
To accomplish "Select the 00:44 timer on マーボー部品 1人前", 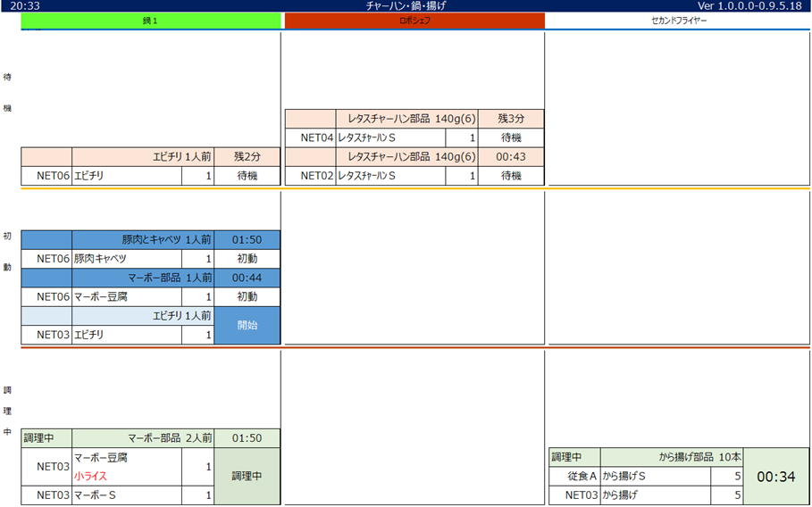I will point(247,278).
